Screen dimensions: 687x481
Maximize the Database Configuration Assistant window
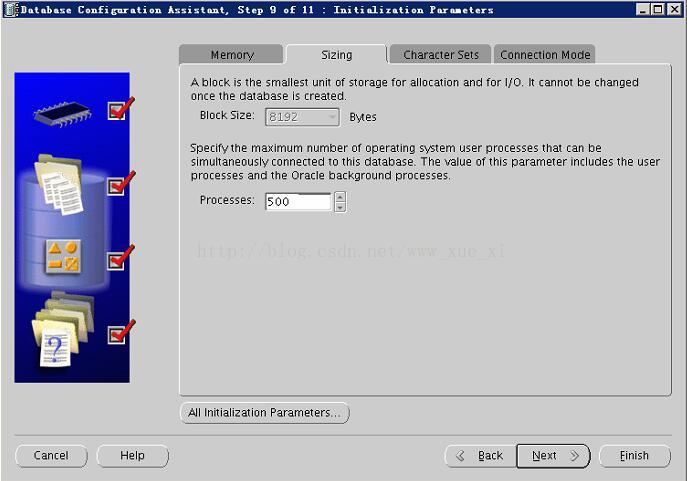[x=658, y=9]
